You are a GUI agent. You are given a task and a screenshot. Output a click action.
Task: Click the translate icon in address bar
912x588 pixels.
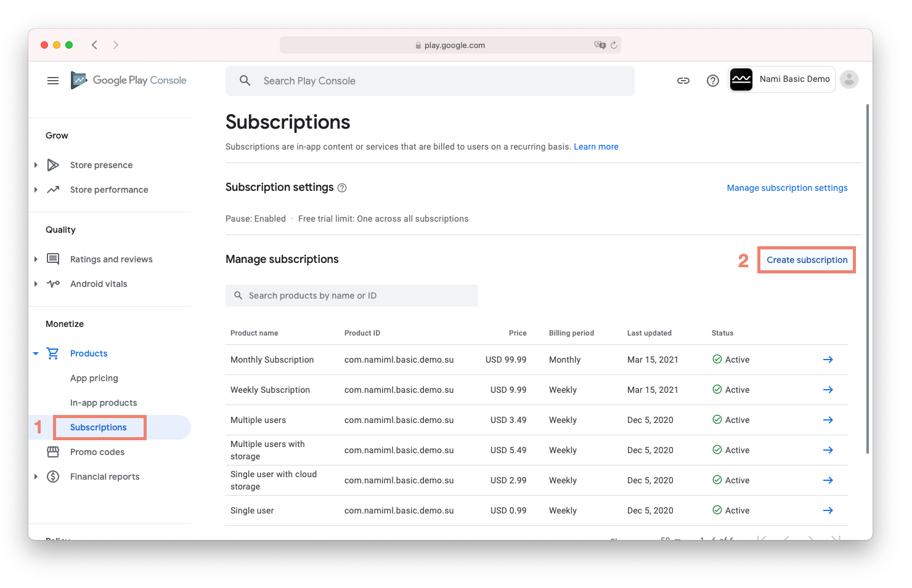point(600,45)
